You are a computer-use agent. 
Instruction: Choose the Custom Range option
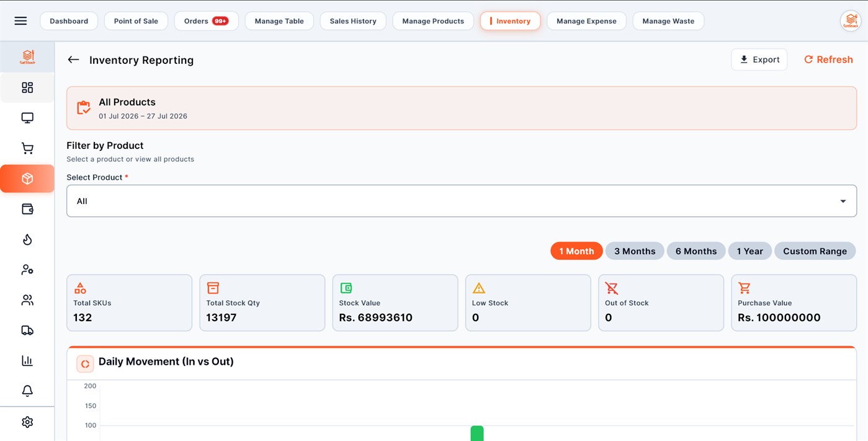click(x=815, y=251)
